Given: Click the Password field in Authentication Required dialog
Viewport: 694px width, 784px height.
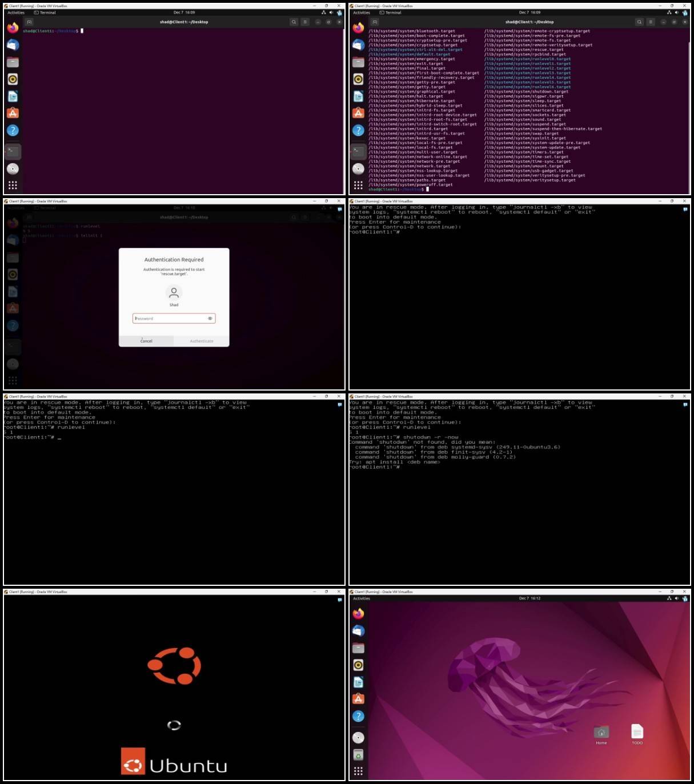Looking at the screenshot, I should coord(174,319).
